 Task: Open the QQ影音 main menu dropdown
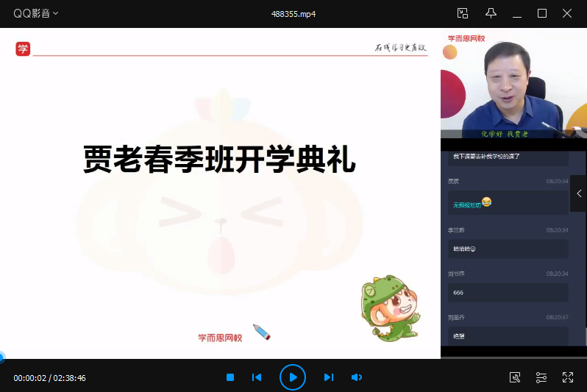36,13
